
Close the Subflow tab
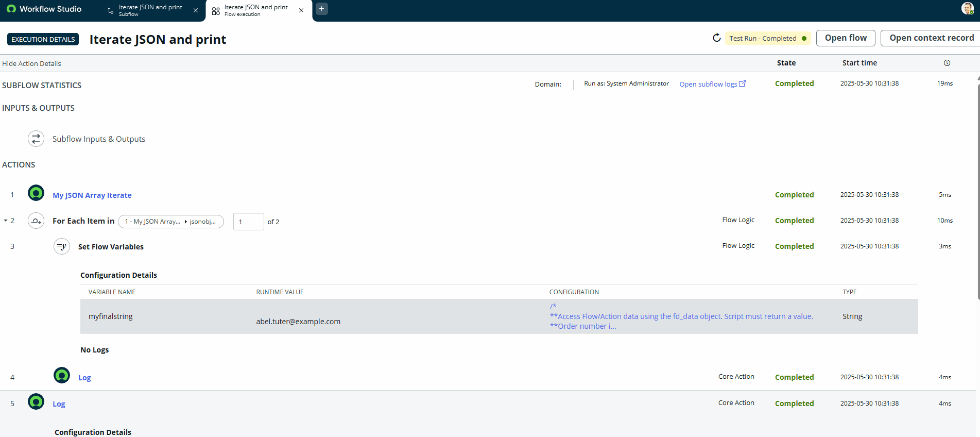[x=196, y=10]
